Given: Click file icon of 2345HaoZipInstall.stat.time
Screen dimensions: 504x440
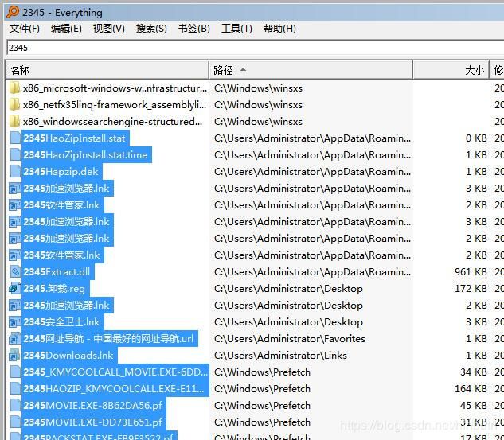Looking at the screenshot, I should (x=15, y=155).
